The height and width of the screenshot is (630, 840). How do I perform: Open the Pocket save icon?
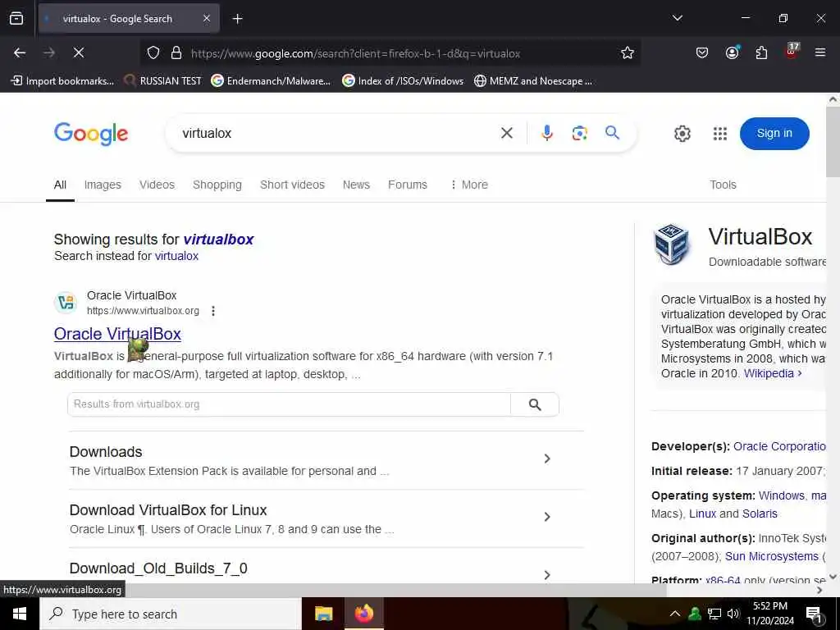702,52
